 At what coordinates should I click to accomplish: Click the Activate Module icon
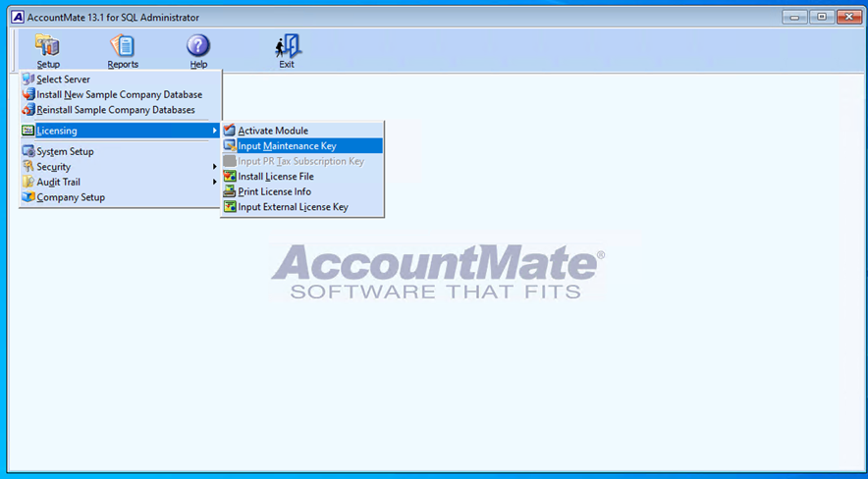230,131
